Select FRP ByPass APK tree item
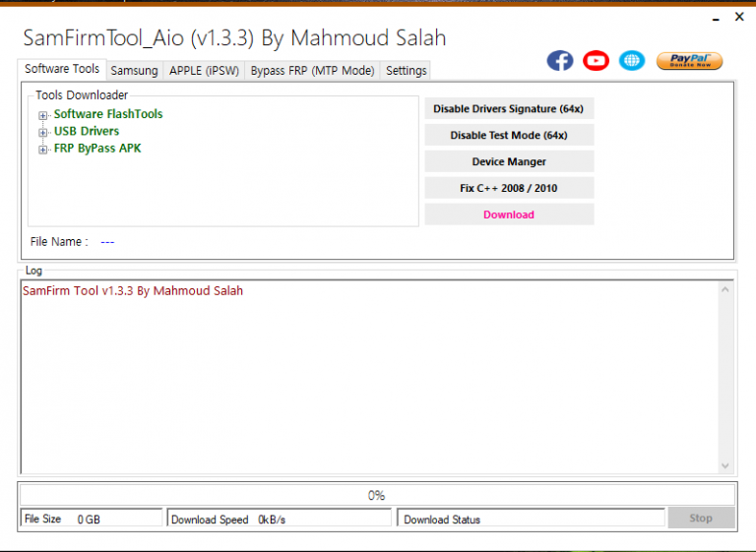756x552 pixels. point(97,149)
